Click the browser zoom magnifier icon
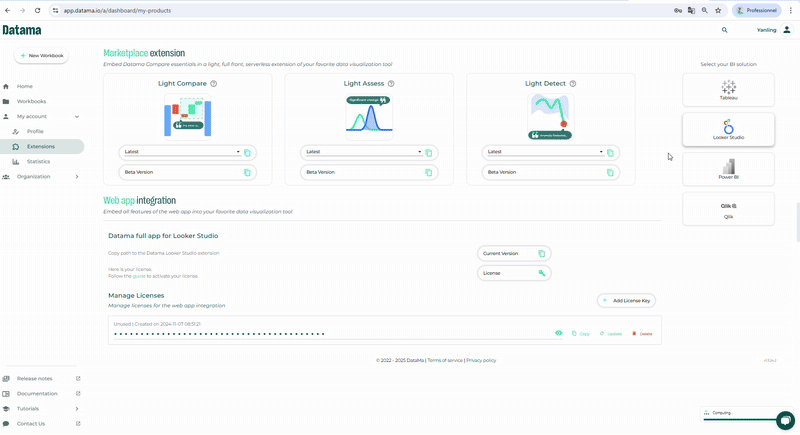Image resolution: width=800 pixels, height=435 pixels. click(x=705, y=10)
